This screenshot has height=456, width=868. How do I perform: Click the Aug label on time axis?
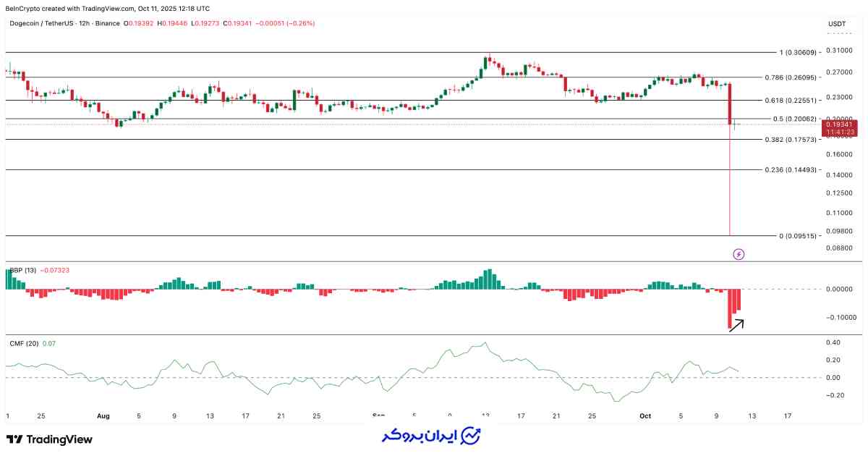pos(103,416)
